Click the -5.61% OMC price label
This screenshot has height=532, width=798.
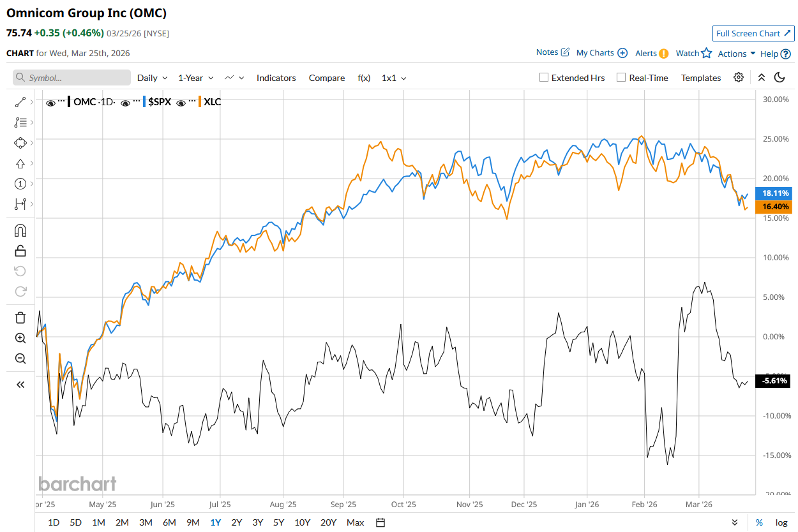coord(774,381)
